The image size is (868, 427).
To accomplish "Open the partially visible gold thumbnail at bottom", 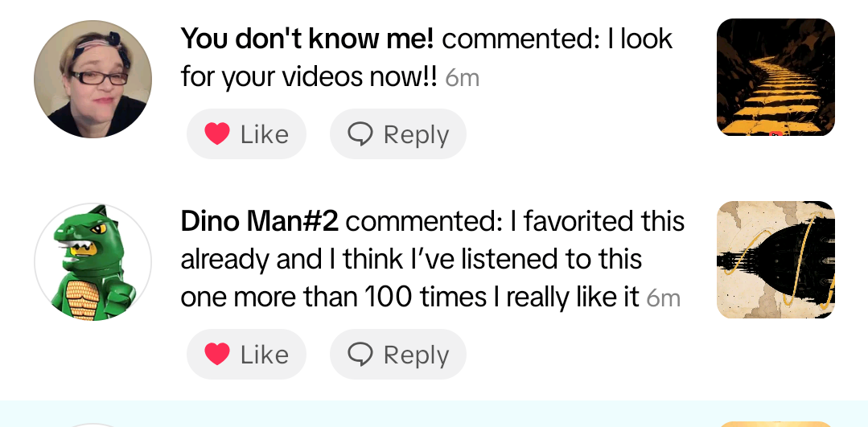I will [775, 423].
